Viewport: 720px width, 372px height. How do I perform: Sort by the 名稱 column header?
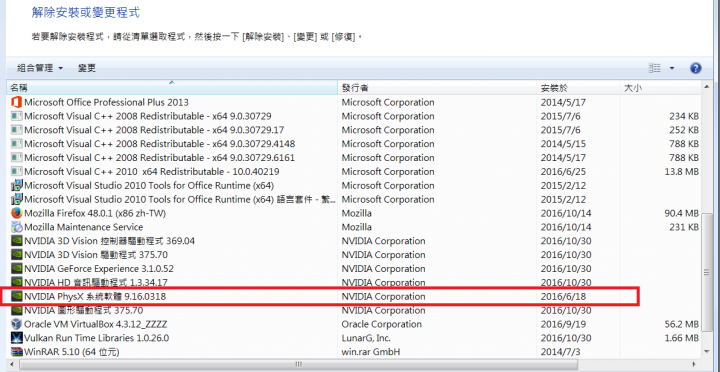[172, 87]
